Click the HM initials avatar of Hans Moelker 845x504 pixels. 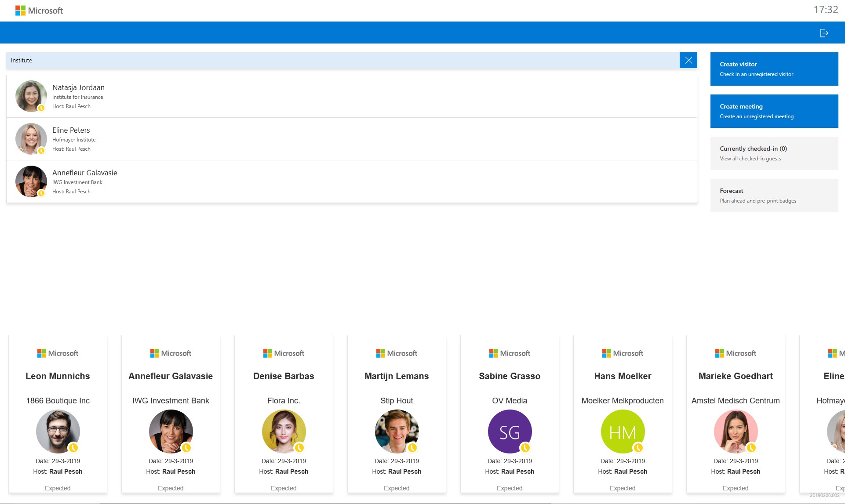click(x=623, y=431)
